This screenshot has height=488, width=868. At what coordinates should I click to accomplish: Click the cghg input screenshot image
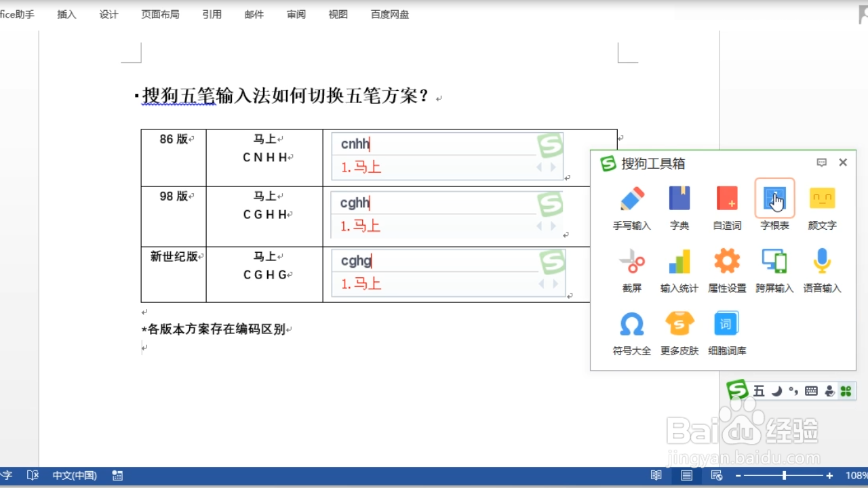448,273
